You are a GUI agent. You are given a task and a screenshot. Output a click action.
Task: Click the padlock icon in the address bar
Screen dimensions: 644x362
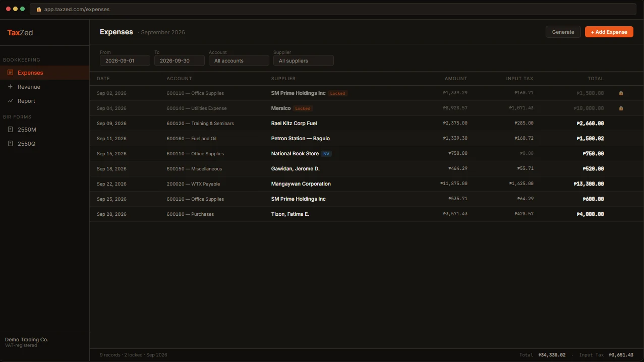coord(38,9)
